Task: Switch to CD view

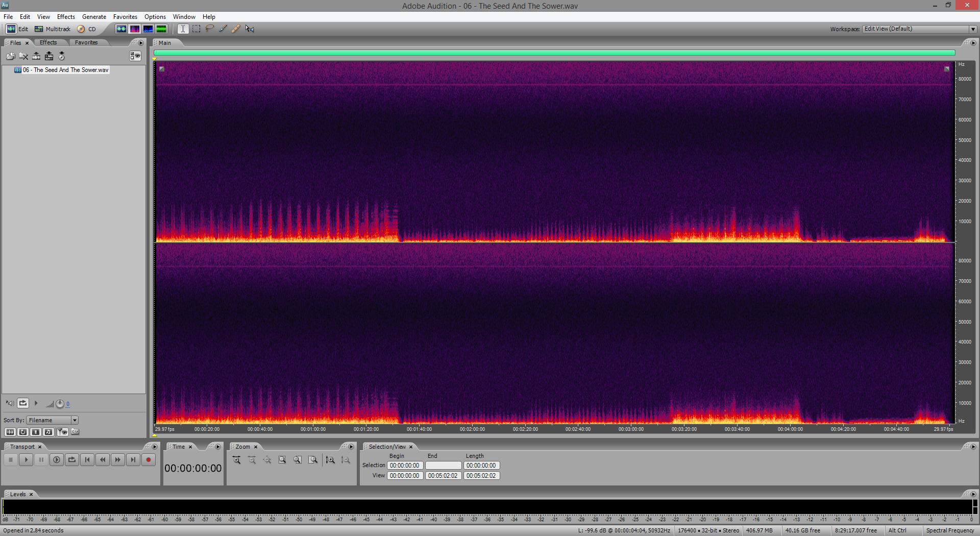Action: click(x=87, y=29)
